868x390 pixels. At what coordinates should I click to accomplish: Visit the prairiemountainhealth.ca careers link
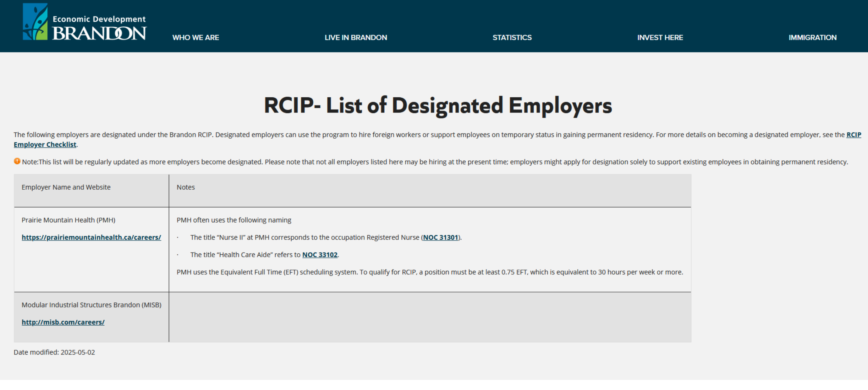click(91, 237)
